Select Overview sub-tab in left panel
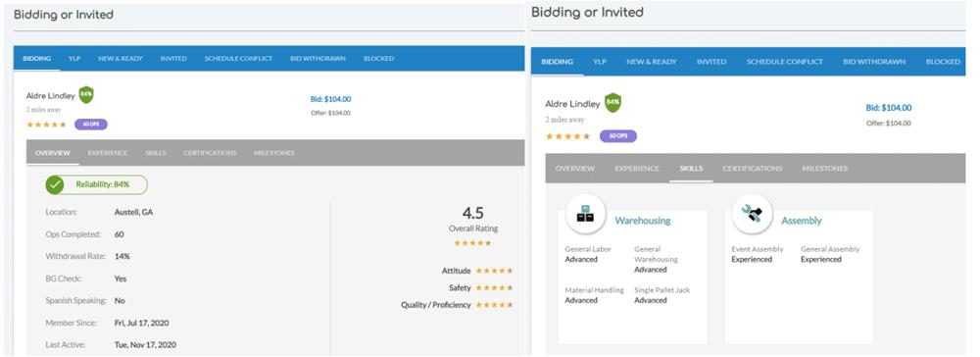980x357 pixels. pos(53,153)
